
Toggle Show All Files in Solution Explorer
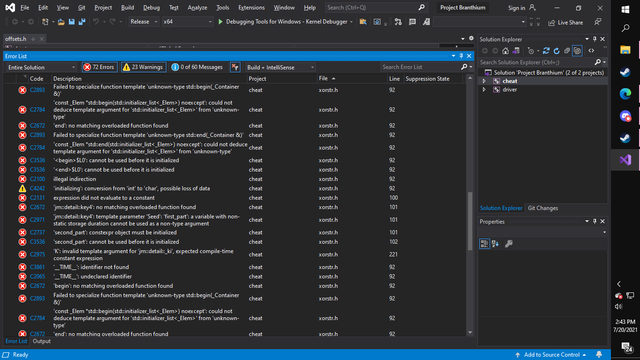[x=577, y=51]
